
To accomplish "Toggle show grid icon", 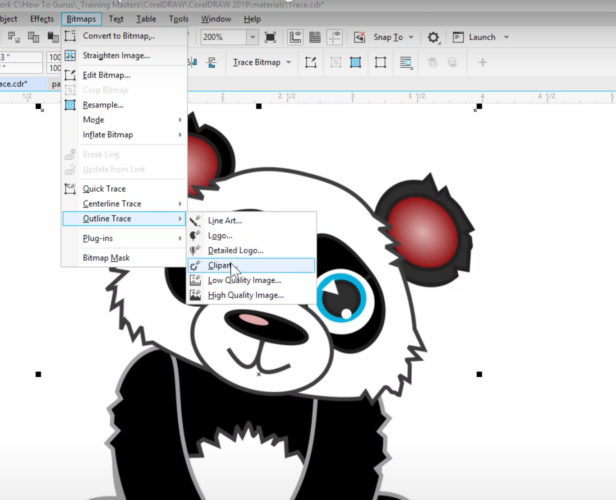I will [x=315, y=37].
